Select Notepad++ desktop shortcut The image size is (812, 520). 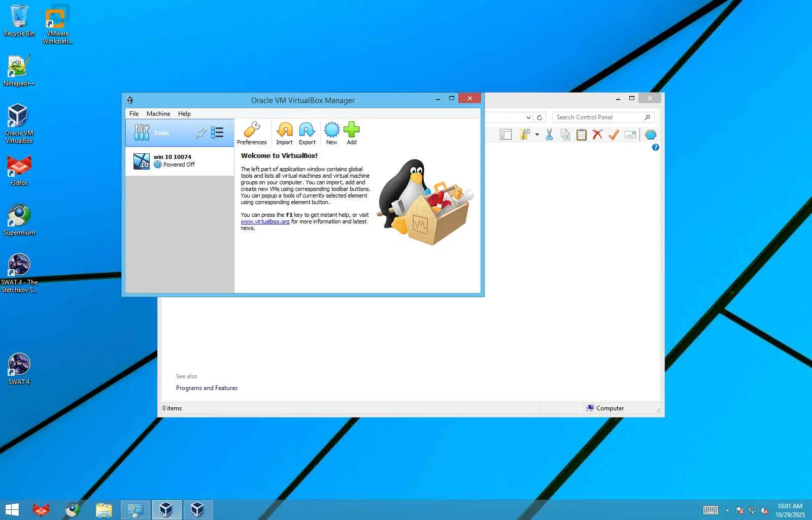[19, 71]
